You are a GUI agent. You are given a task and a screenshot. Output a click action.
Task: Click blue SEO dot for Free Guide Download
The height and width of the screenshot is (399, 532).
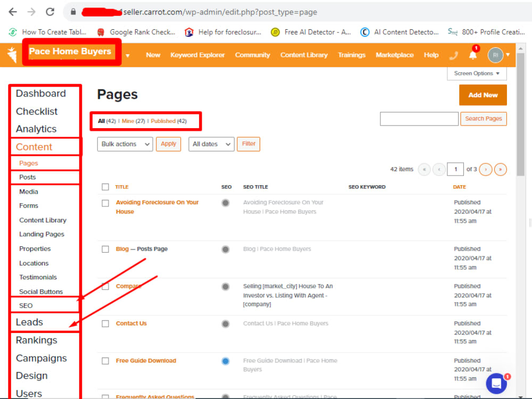(225, 361)
